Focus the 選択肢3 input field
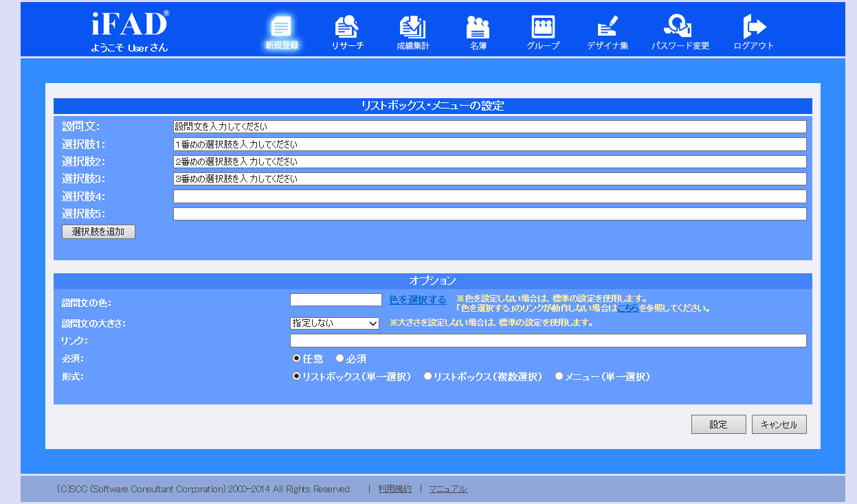 489,179
